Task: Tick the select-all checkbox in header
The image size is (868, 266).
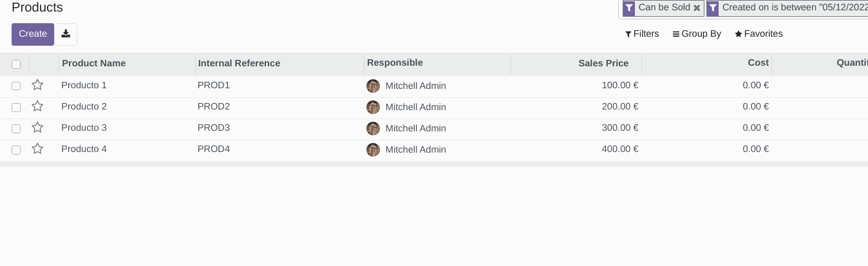Action: (x=16, y=64)
